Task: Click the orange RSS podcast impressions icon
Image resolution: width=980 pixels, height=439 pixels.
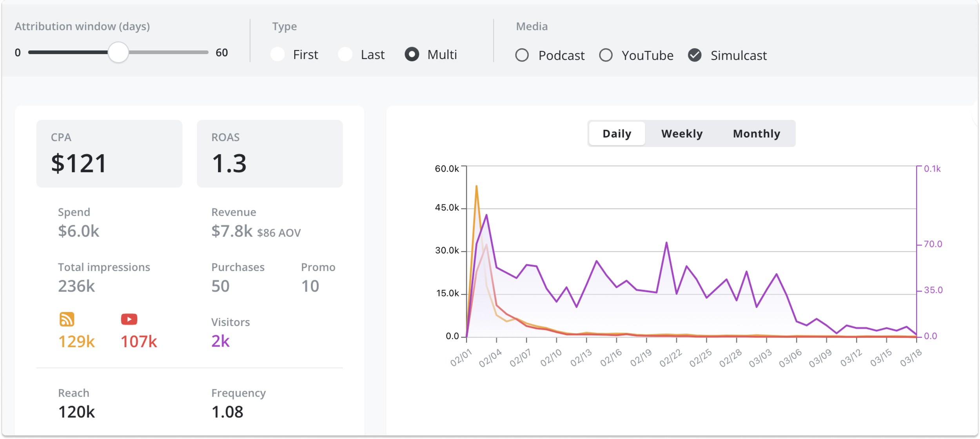Action: point(67,320)
